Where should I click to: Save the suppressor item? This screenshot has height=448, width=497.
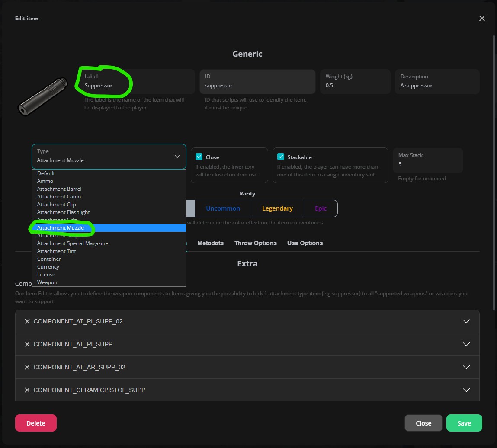[464, 423]
